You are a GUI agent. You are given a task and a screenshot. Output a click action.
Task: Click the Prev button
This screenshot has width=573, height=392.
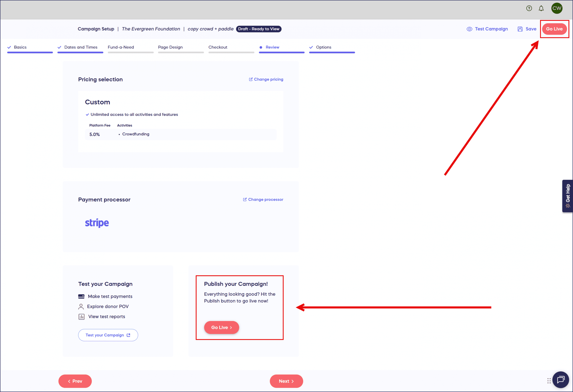click(75, 381)
